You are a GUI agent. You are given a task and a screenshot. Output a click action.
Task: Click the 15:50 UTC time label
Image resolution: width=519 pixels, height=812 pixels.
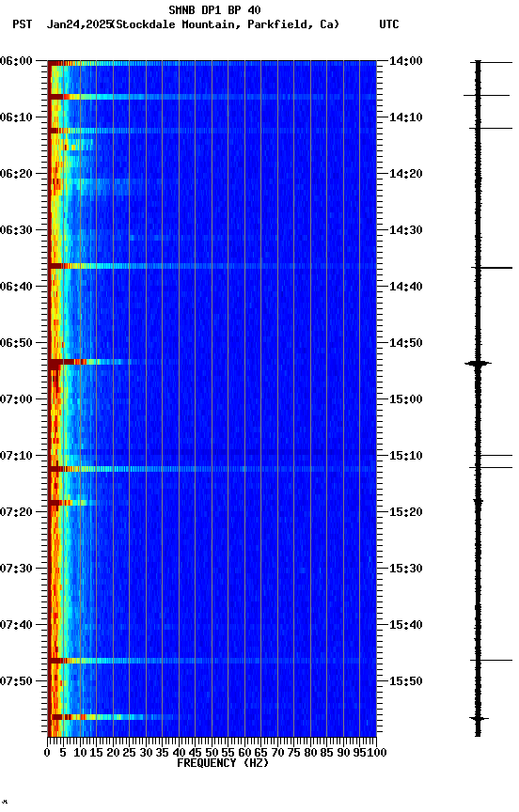406,682
